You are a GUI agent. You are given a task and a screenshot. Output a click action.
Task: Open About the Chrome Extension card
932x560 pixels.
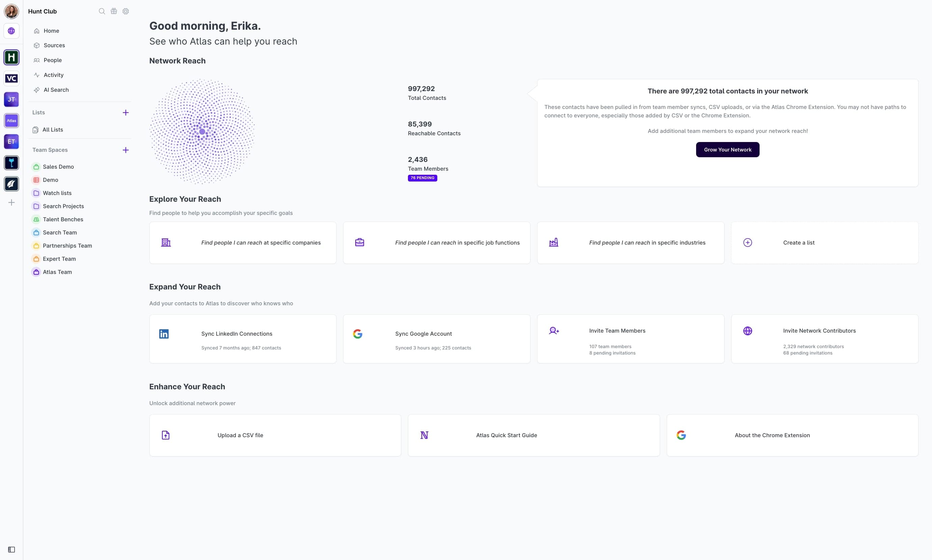pyautogui.click(x=792, y=436)
